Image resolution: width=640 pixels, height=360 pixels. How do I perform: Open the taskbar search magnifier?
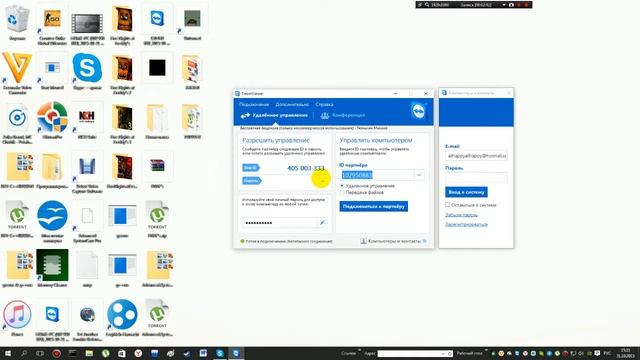[24, 353]
